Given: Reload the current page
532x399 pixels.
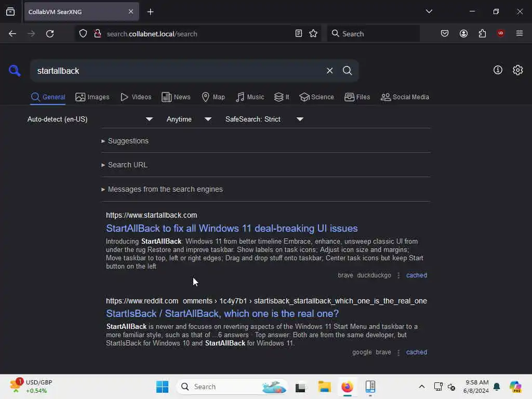Looking at the screenshot, I should pyautogui.click(x=50, y=34).
